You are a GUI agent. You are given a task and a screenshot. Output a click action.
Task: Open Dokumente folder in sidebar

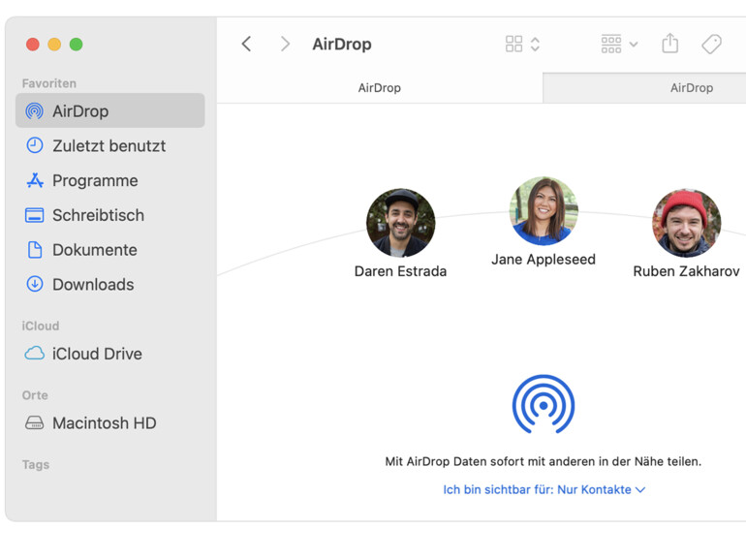pos(94,250)
